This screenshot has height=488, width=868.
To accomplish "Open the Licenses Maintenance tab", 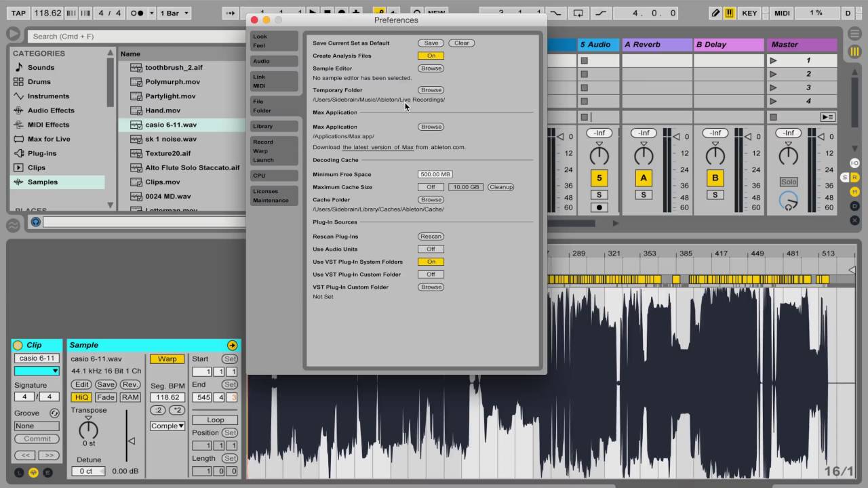I will [x=273, y=195].
